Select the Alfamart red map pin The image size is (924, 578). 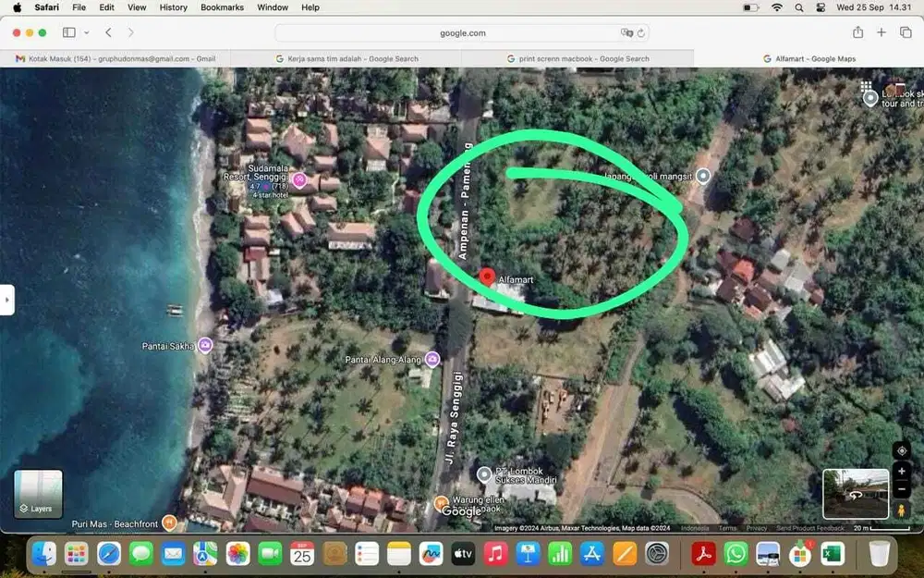pyautogui.click(x=487, y=276)
